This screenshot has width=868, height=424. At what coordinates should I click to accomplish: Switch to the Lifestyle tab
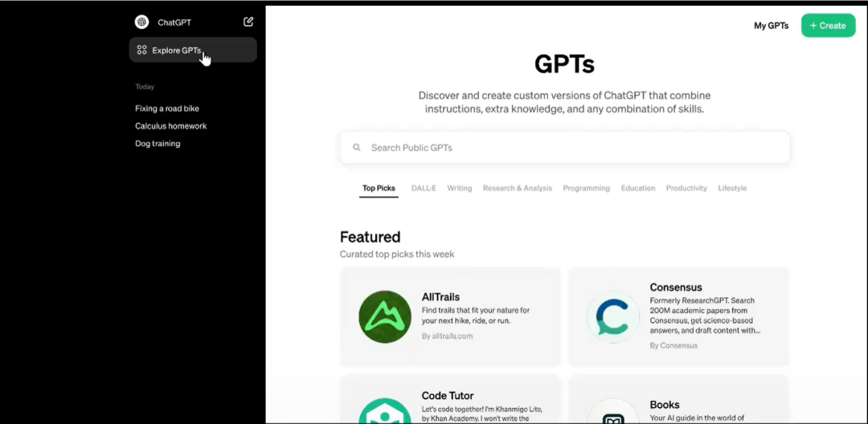click(x=732, y=188)
